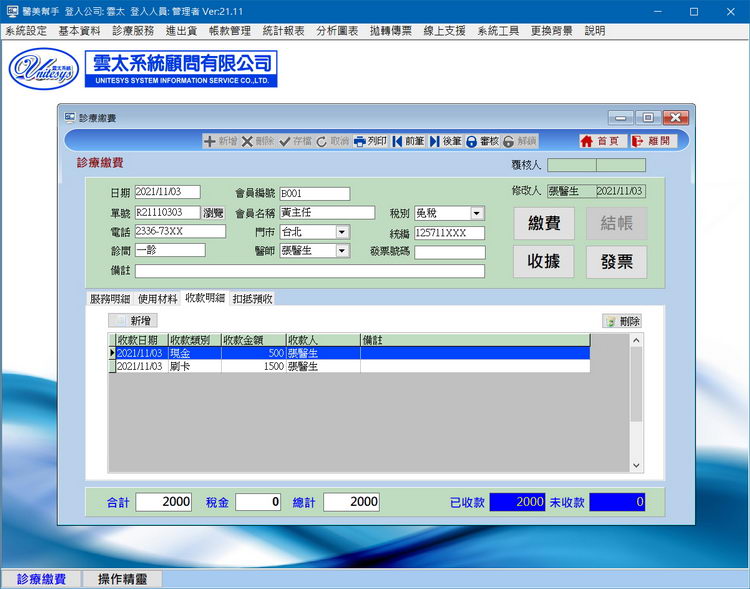Viewport: 750px width, 589px height.
Task: Open the 基本資料 menu
Action: click(x=79, y=31)
